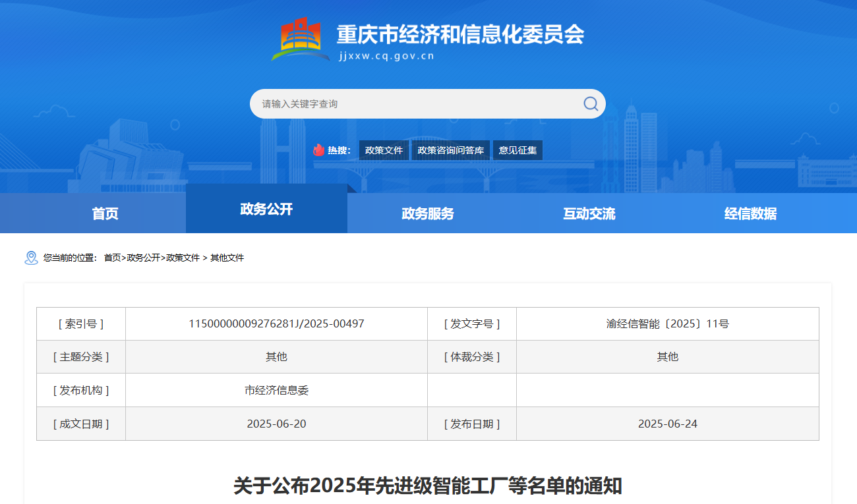Screen dimensions: 857x504
Task: Click 政务公开 in the breadcrumb trail
Action: point(143,258)
